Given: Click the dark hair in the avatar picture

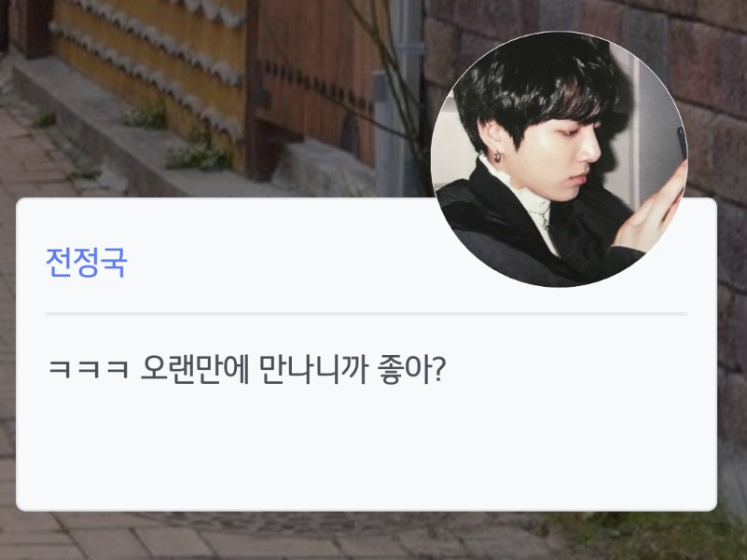Looking at the screenshot, I should 533,81.
